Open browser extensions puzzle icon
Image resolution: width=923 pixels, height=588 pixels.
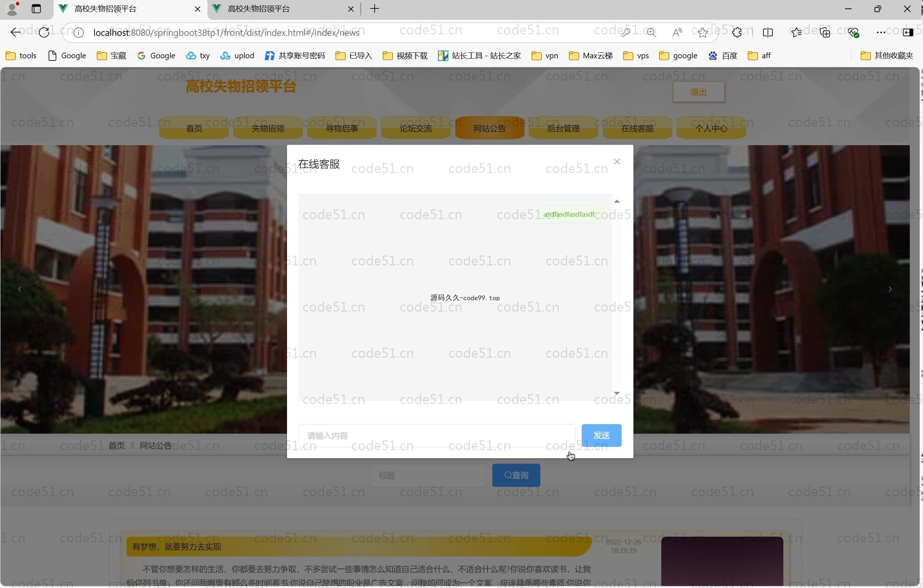click(737, 33)
